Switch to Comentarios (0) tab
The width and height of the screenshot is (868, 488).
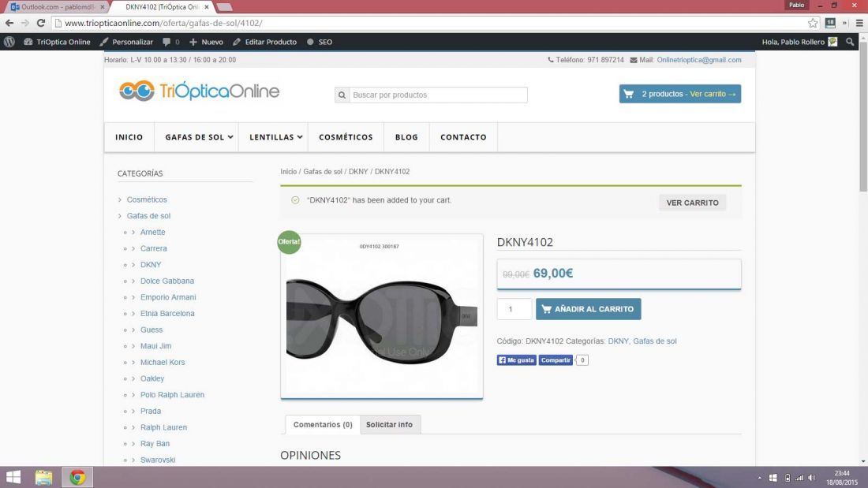click(323, 425)
